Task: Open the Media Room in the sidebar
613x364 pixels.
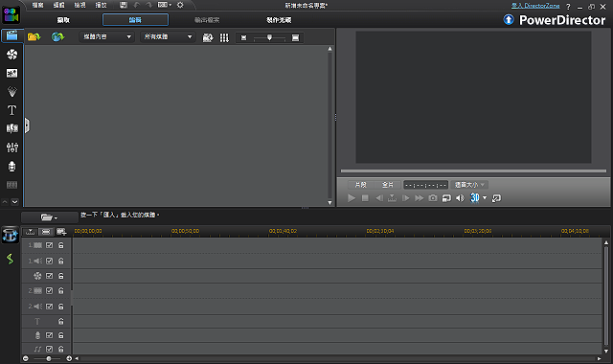Action: [11, 35]
